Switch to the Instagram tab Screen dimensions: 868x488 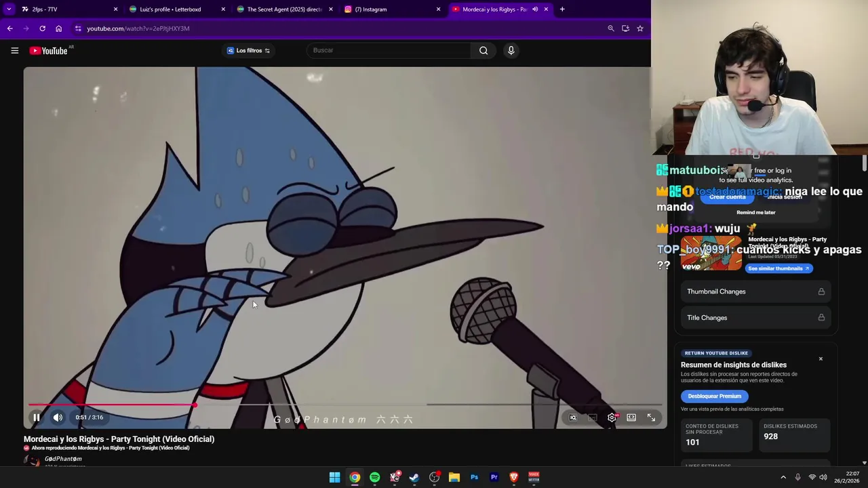point(391,9)
